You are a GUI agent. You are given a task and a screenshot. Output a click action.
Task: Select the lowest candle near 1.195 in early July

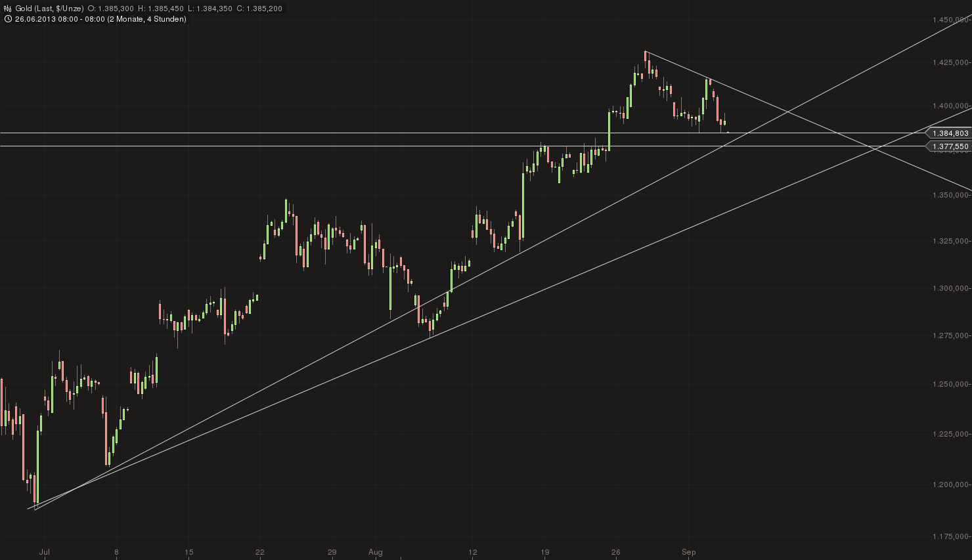pyautogui.click(x=34, y=489)
